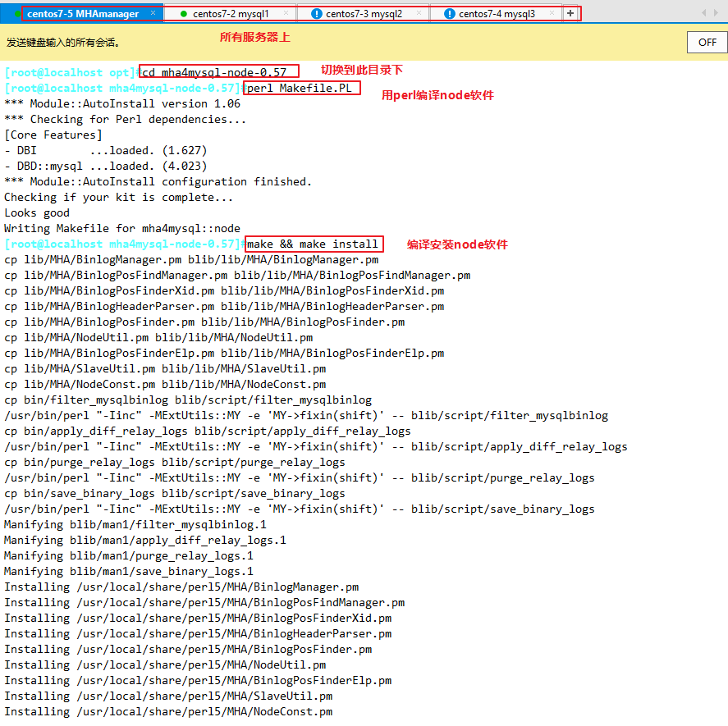The image size is (728, 726).
Task: Switch to the centos7-4 mysql3 tab
Action: tap(497, 14)
